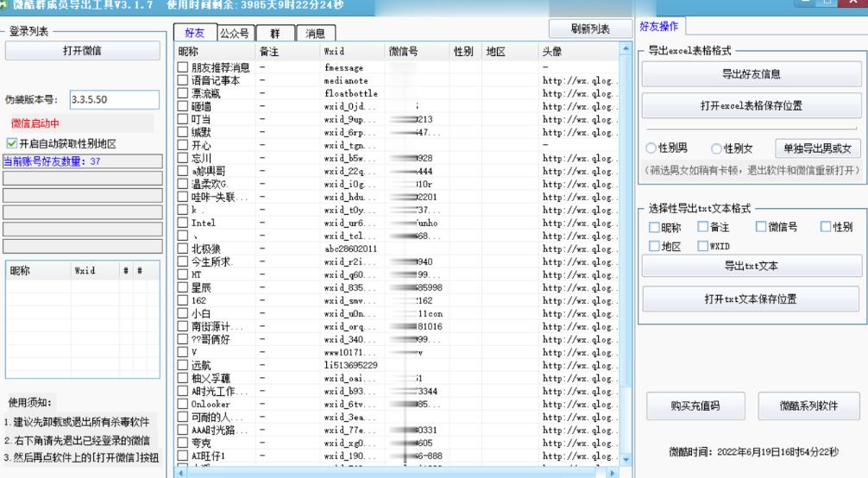Viewport: 868px width, 478px height.
Task: Click scroll left arrow of friends list
Action: 180,473
